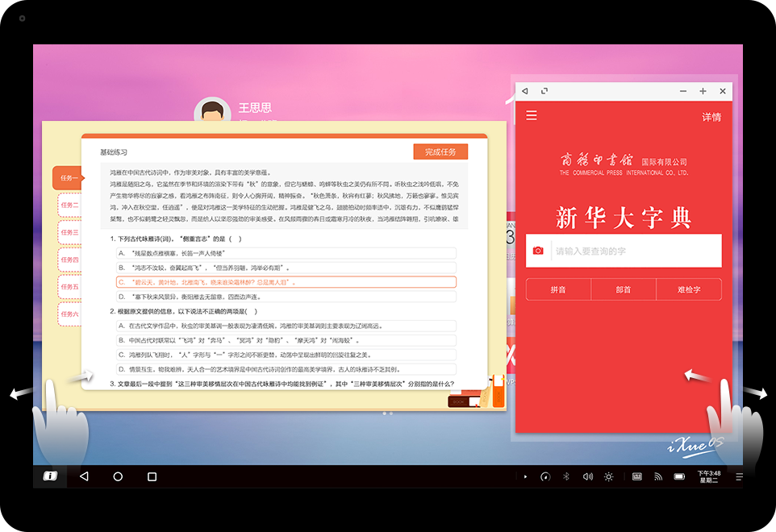Open brightness settings via the sun icon
Screen dimensions: 776x532
609,476
